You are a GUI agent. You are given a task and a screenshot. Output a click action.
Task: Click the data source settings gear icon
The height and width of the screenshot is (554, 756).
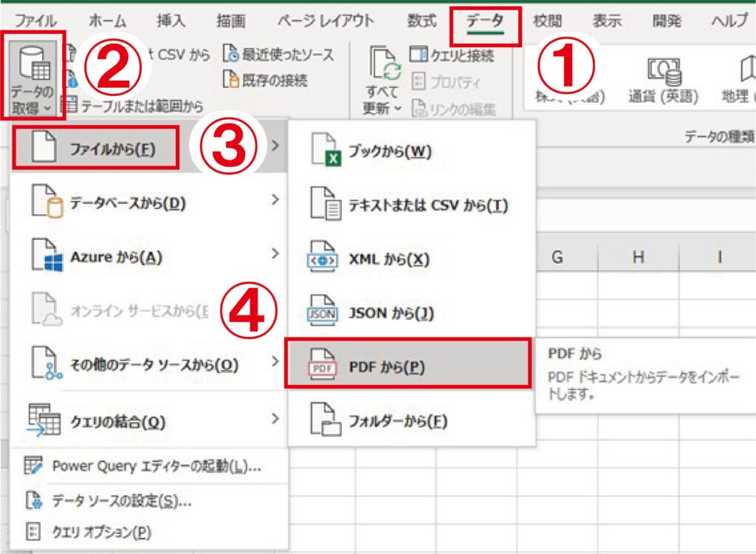click(34, 500)
